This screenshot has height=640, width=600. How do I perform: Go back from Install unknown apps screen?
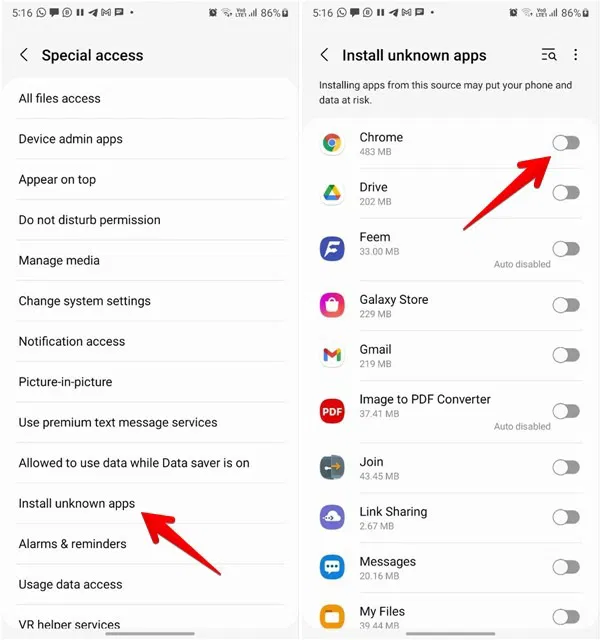tap(324, 56)
